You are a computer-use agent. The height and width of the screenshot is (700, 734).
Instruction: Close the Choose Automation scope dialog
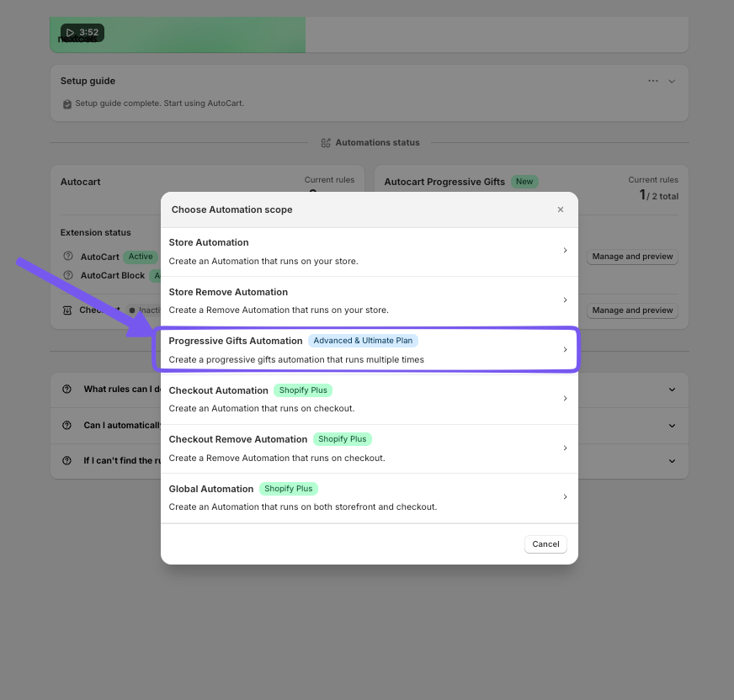point(561,209)
